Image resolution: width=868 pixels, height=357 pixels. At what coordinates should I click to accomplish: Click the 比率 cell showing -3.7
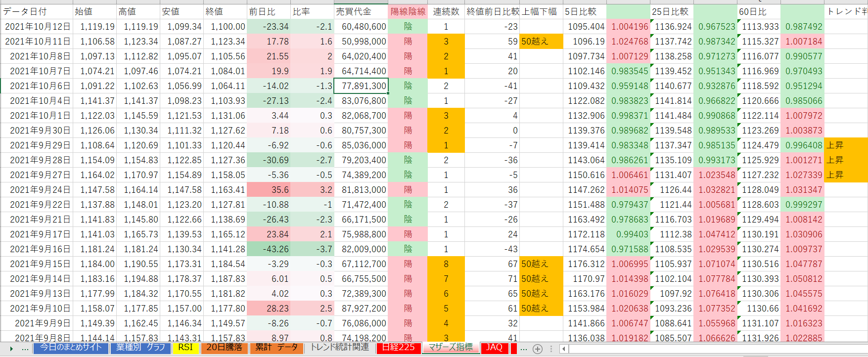pos(312,249)
